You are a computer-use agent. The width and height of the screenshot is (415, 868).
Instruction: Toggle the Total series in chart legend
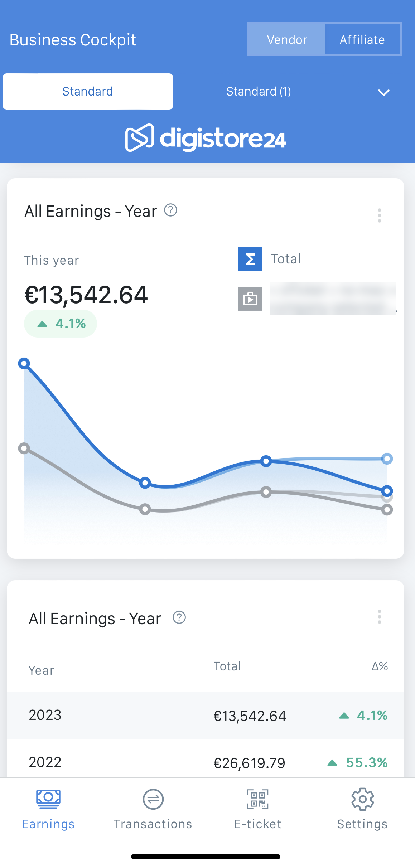(x=285, y=259)
